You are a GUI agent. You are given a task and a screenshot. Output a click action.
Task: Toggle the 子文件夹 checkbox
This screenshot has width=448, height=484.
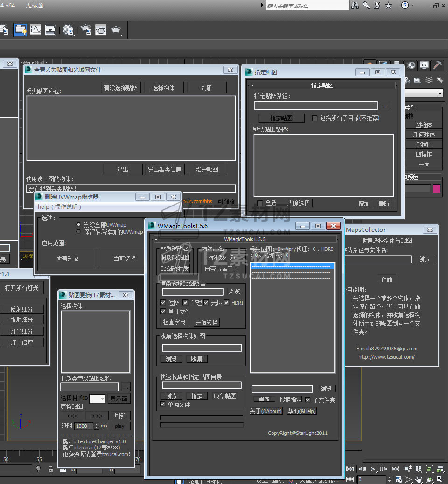(308, 400)
